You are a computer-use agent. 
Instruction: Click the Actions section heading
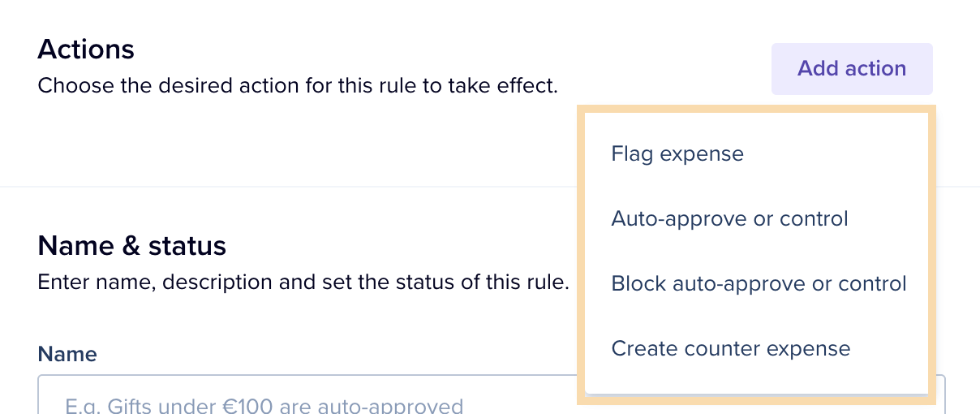click(x=86, y=50)
